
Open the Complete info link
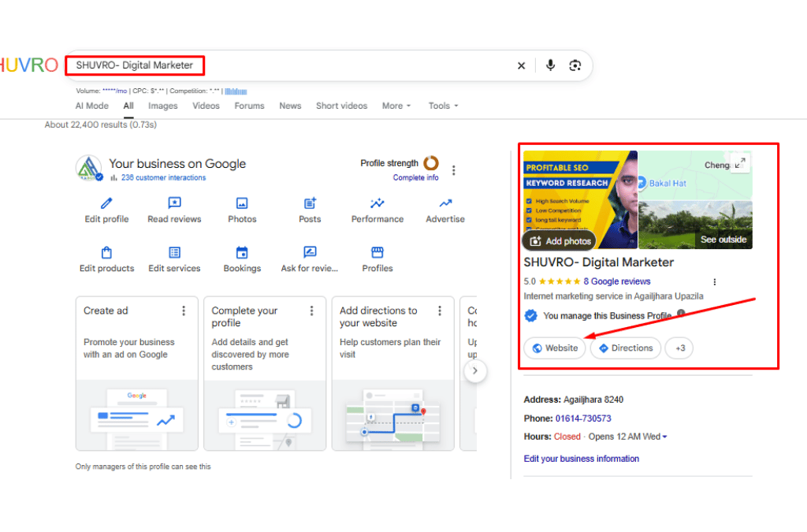(416, 177)
